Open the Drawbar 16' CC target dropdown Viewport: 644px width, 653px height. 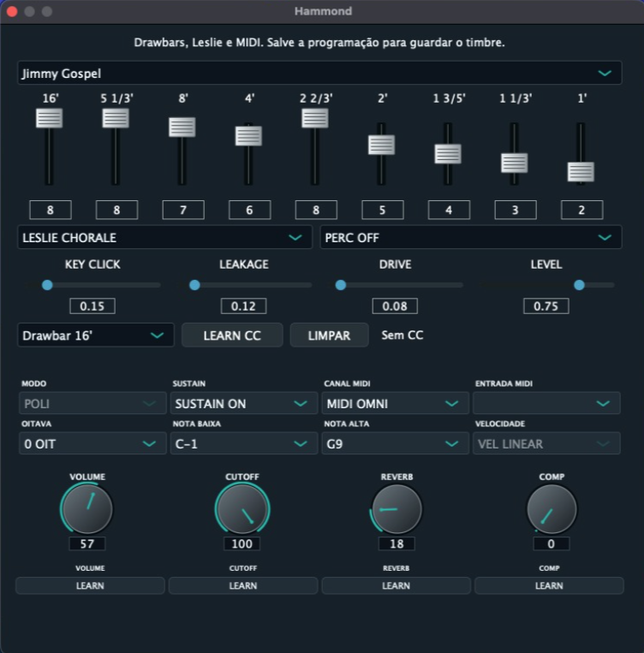[x=95, y=335]
